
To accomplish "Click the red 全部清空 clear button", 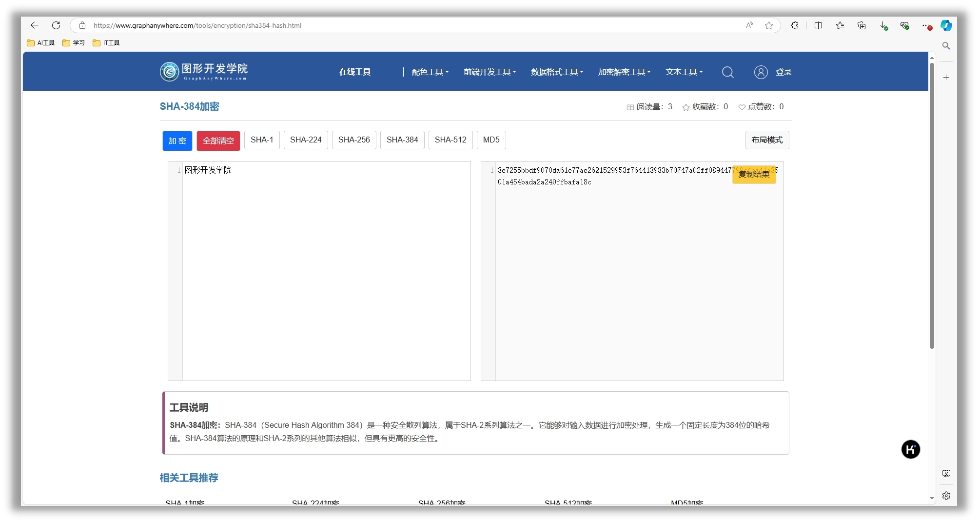I will 218,141.
